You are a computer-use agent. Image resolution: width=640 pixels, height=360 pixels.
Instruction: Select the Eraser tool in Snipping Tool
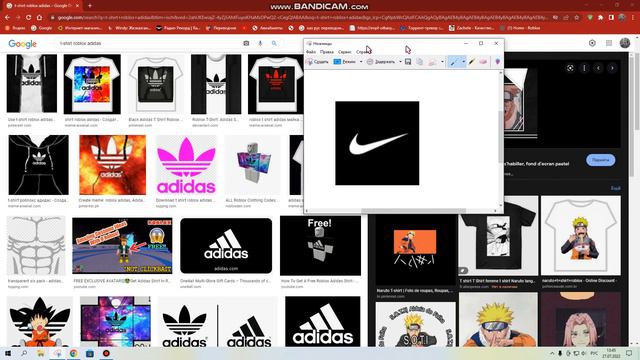click(483, 62)
